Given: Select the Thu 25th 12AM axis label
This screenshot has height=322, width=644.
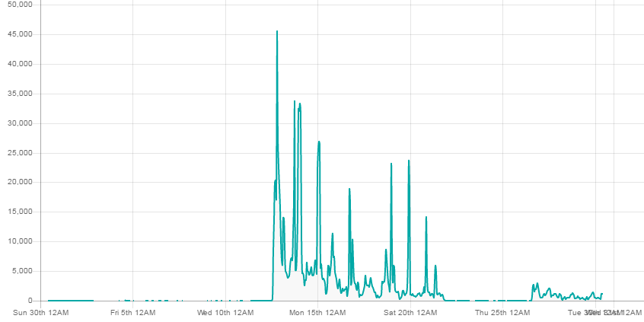Looking at the screenshot, I should pos(502,312).
